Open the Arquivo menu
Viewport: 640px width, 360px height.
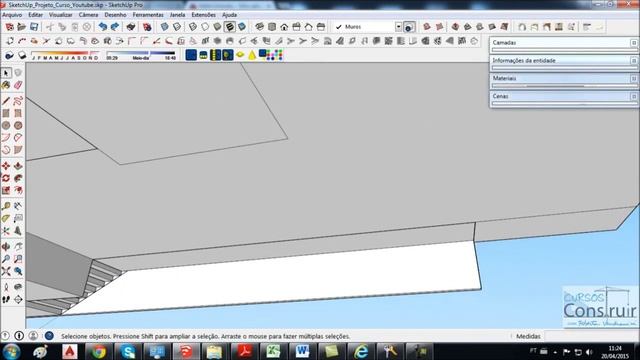click(x=12, y=15)
